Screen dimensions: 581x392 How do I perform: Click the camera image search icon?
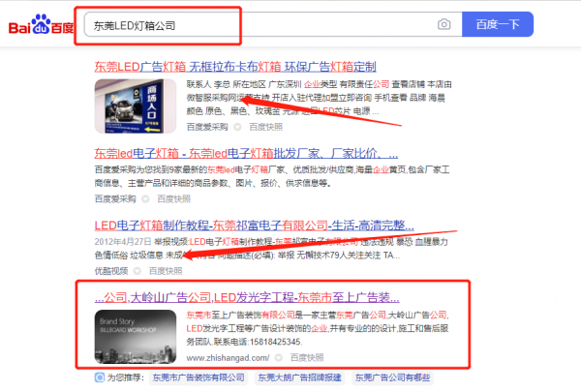tap(443, 24)
